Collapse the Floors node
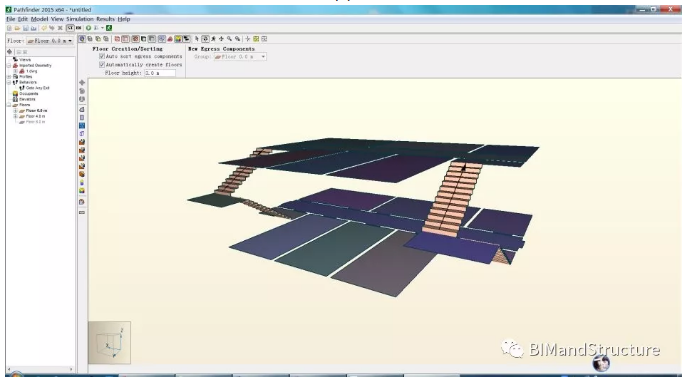The image size is (685, 380). point(9,105)
